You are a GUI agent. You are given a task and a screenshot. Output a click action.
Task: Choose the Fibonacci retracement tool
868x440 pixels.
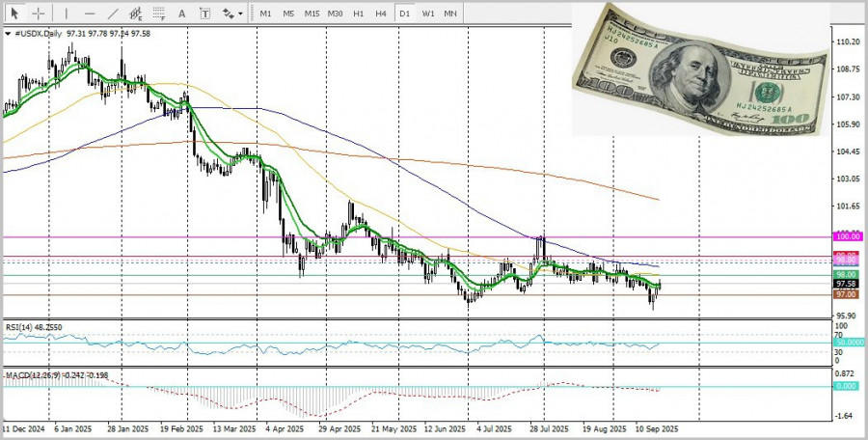158,14
